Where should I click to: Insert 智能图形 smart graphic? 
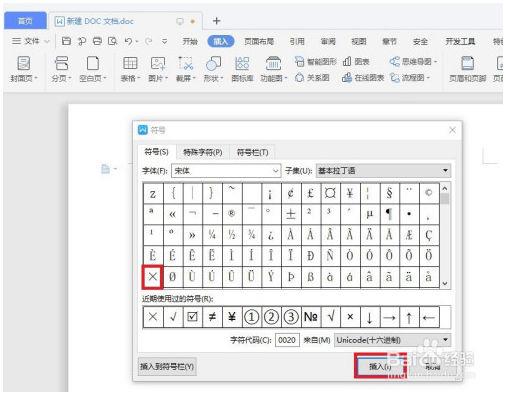[x=316, y=61]
